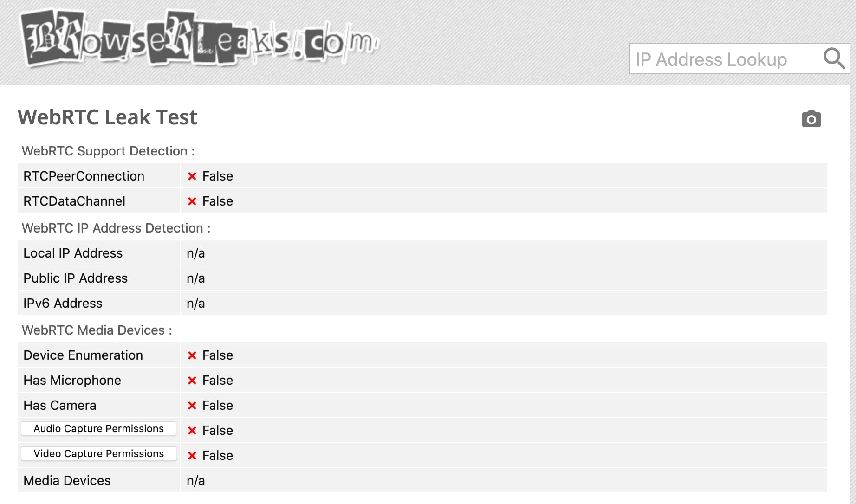Viewport: 856px width, 504px height.
Task: Click the camera screenshot icon
Action: pos(811,119)
